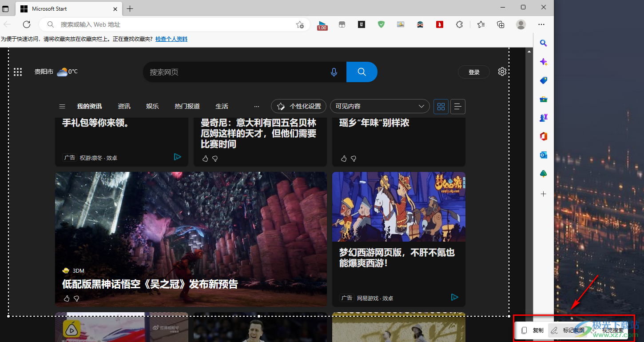
Task: Open the goggles face extension icon
Action: pos(420,24)
